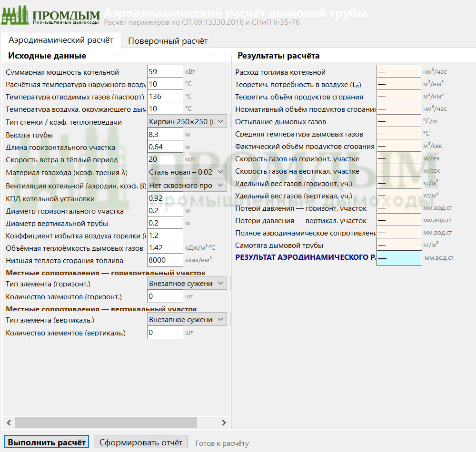Screen dimensions: 476x452
Task: Click the Промдым logo in the header
Action: coord(50,16)
